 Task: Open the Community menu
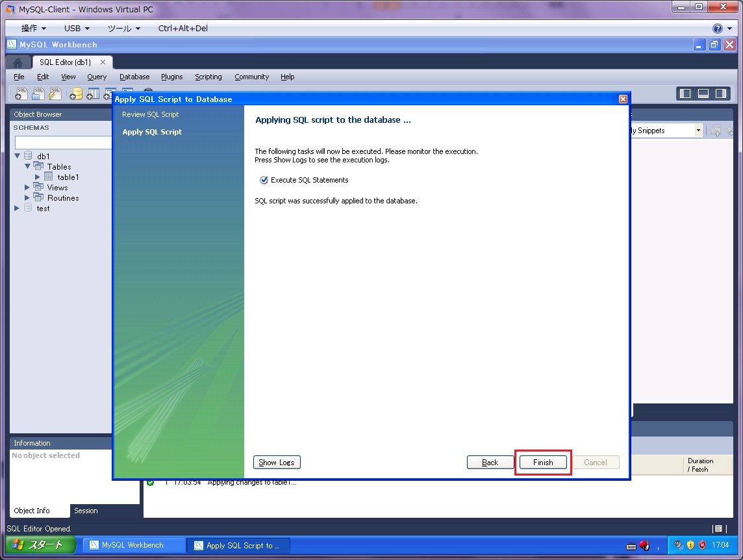point(251,77)
